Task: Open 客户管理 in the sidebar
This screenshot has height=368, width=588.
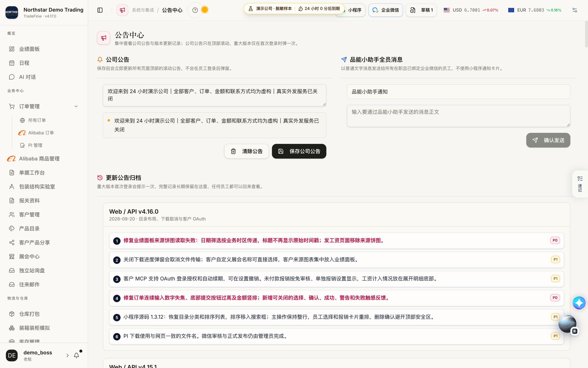Action: click(44, 215)
